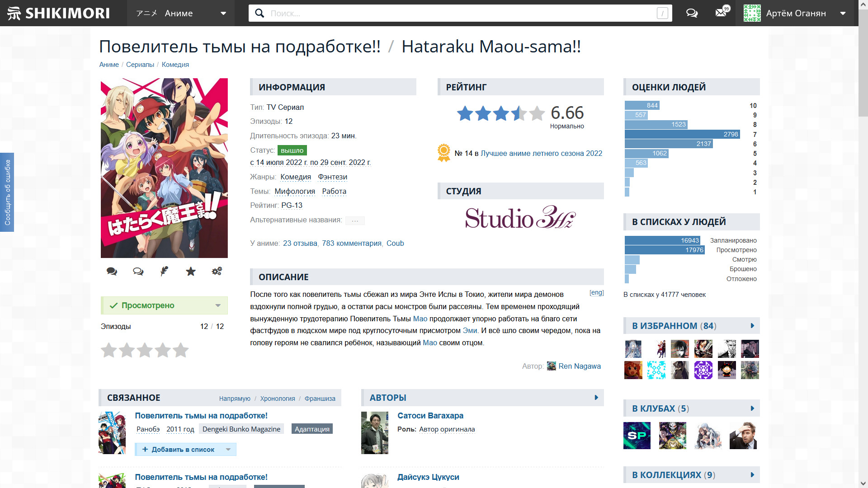Click the add-to-favorites star icon under the poster
The width and height of the screenshot is (868, 488).
point(191,271)
